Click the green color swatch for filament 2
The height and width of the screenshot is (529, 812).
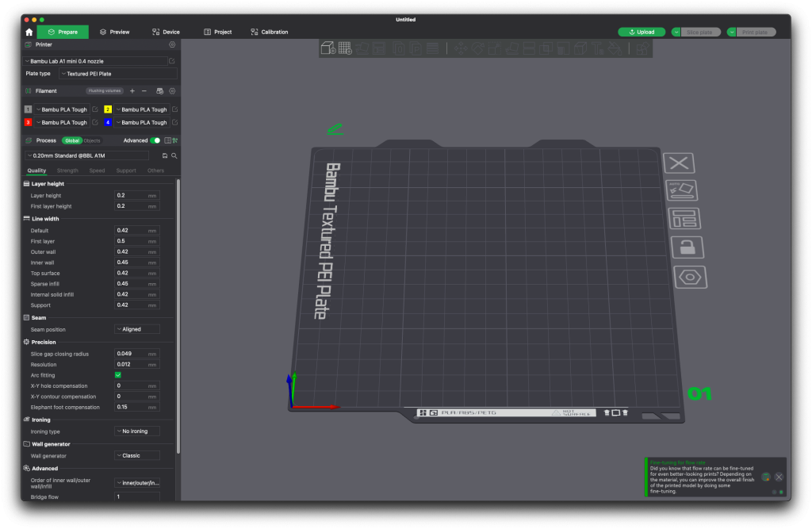coord(107,109)
